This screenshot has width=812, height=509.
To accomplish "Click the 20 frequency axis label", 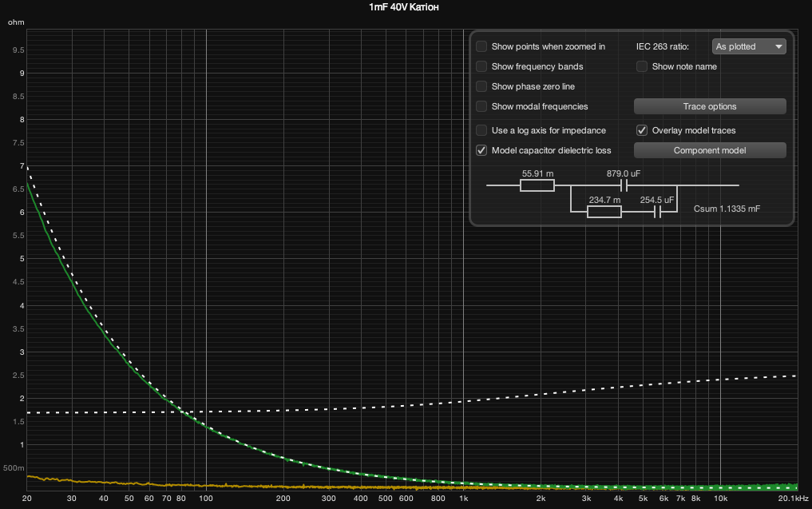I will (27, 499).
